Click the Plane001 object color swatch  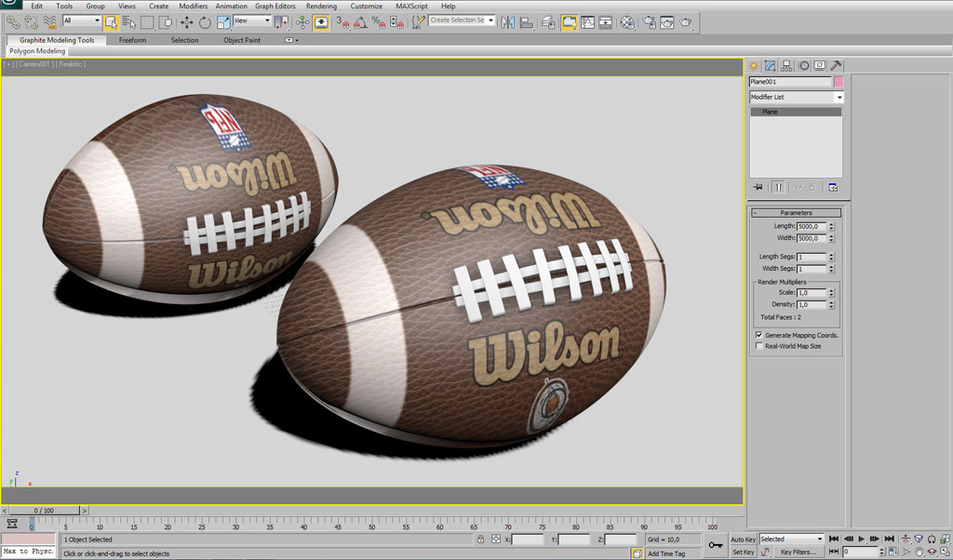(839, 82)
